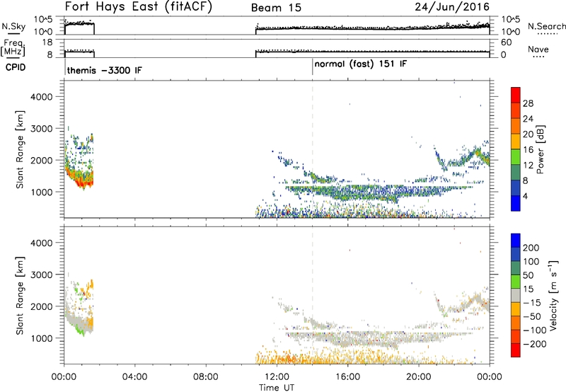Screen dimensions: 566x392
Task: Click the 'N.Search' legend label
Action: pyautogui.click(x=546, y=26)
